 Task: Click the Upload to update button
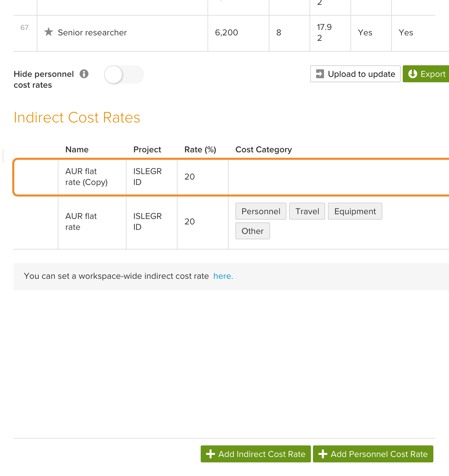(x=355, y=74)
